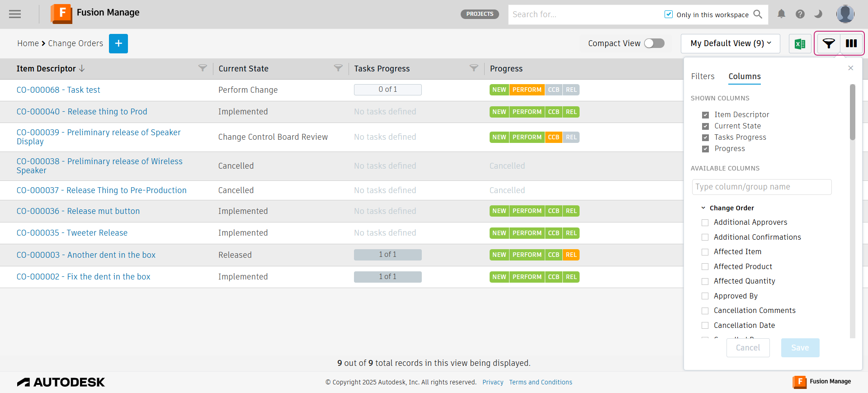Check the Affected Item column box

(x=705, y=252)
